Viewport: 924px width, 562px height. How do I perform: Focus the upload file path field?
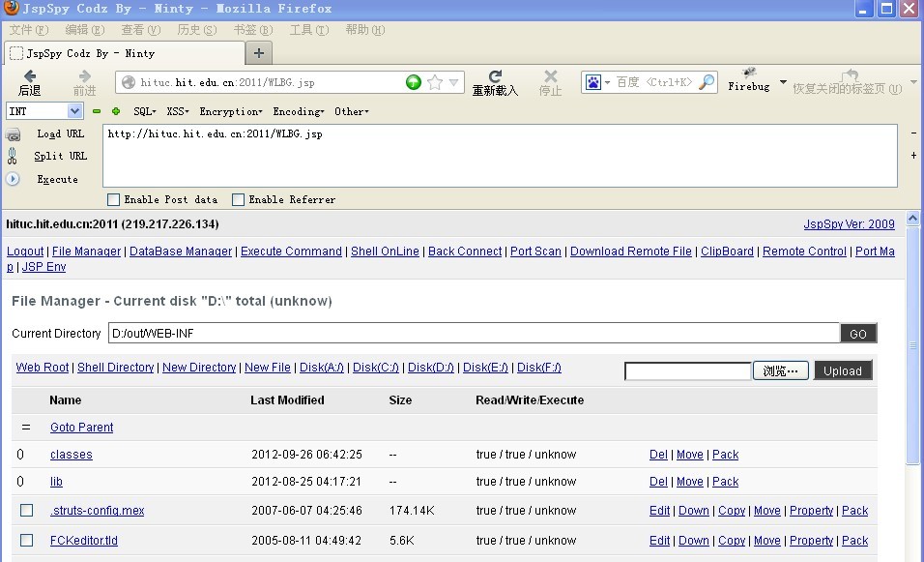[688, 370]
